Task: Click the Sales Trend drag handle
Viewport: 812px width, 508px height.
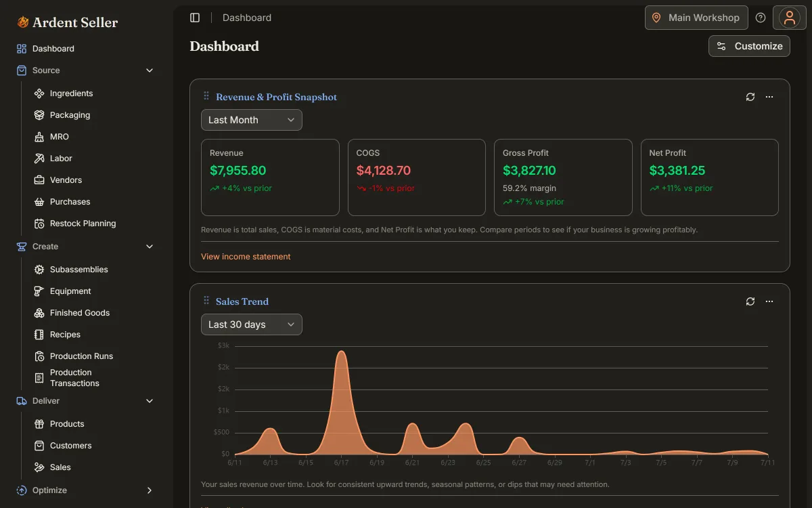Action: pos(206,301)
